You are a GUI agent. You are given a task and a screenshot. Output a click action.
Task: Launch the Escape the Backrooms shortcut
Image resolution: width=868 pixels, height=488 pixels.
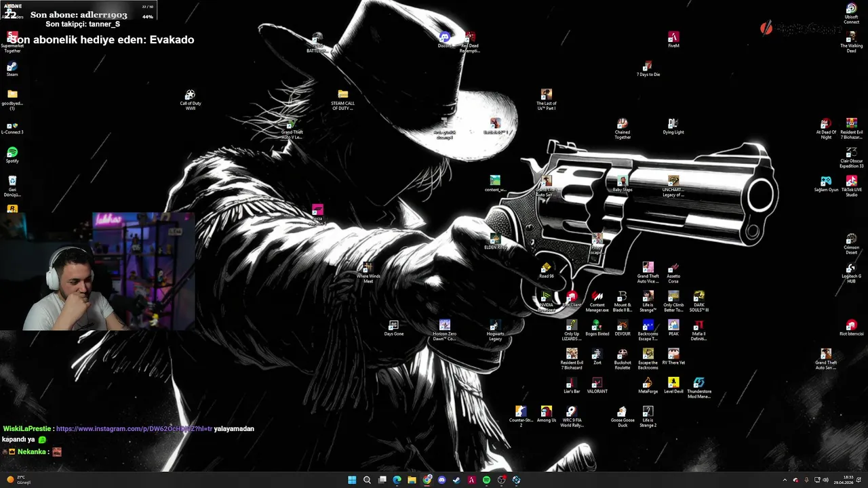point(648,359)
